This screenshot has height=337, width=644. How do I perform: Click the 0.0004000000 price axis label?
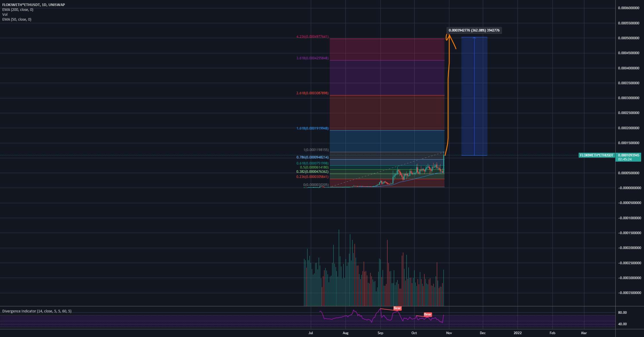(629, 68)
